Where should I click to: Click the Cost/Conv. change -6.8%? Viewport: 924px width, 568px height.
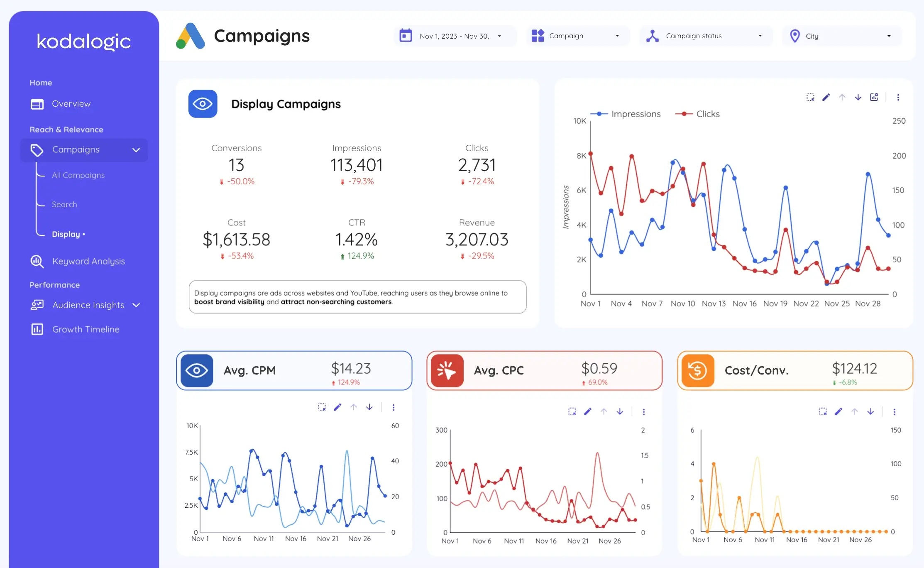click(x=845, y=382)
